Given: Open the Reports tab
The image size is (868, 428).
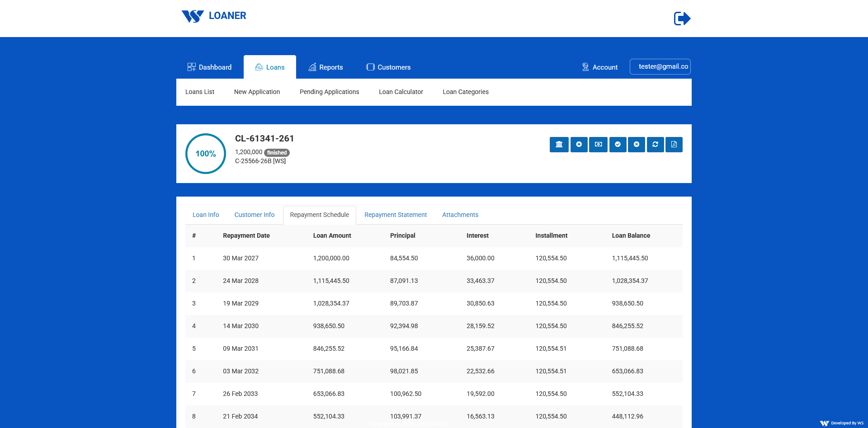Looking at the screenshot, I should point(325,67).
